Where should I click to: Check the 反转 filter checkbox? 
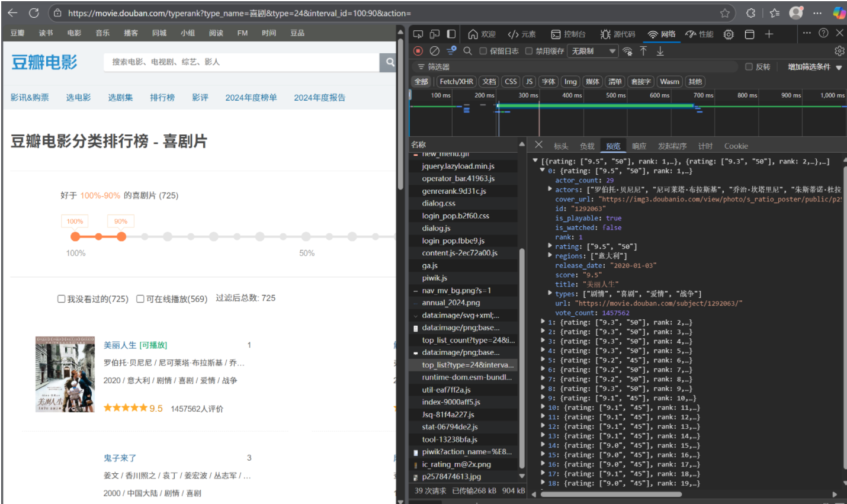coord(749,67)
